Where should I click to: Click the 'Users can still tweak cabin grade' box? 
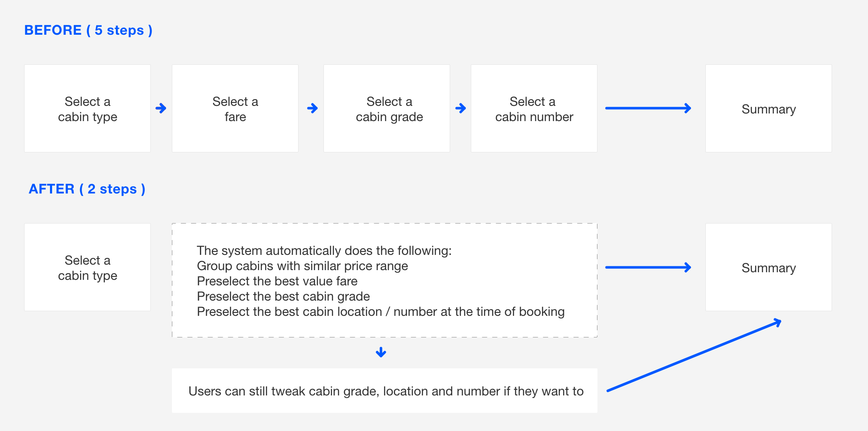[385, 390]
